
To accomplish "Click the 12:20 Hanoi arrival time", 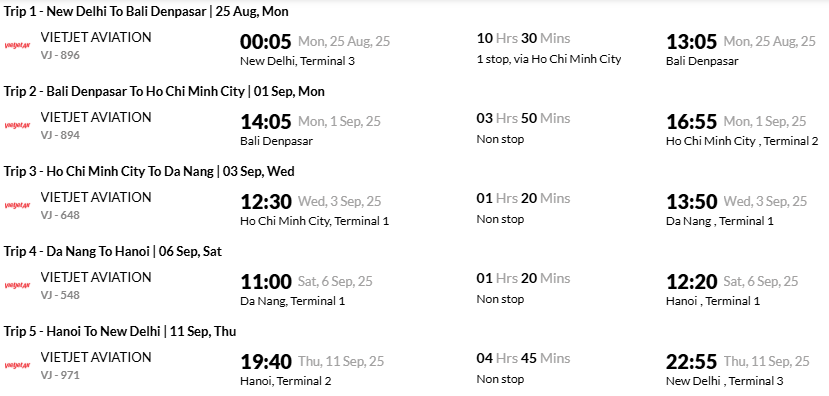I will pos(692,282).
